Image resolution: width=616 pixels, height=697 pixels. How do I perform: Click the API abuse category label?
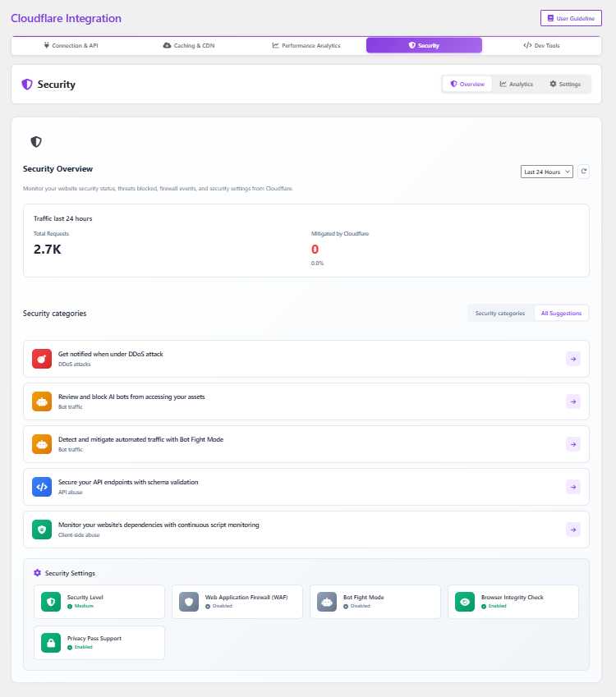[71, 492]
